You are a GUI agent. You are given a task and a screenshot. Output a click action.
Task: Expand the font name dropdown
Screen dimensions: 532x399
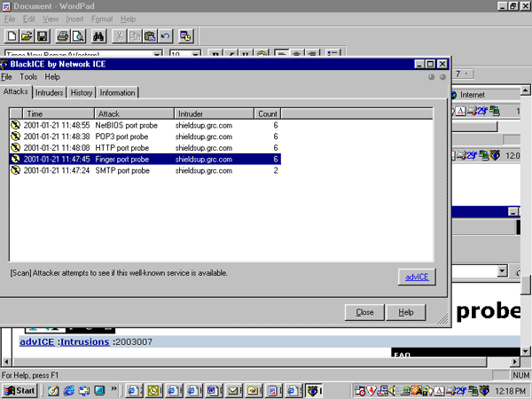(158, 55)
